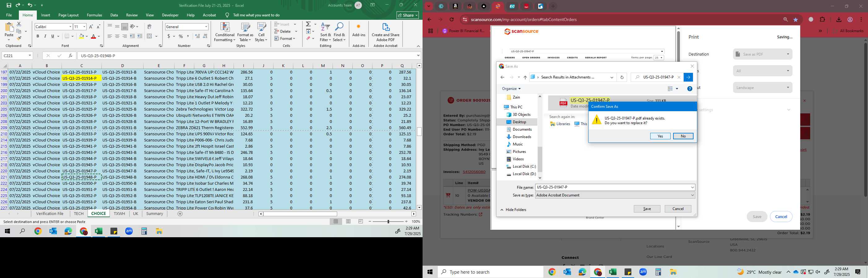Collapse folders with Hide Folders
This screenshot has width=868, height=278.
[x=513, y=210]
